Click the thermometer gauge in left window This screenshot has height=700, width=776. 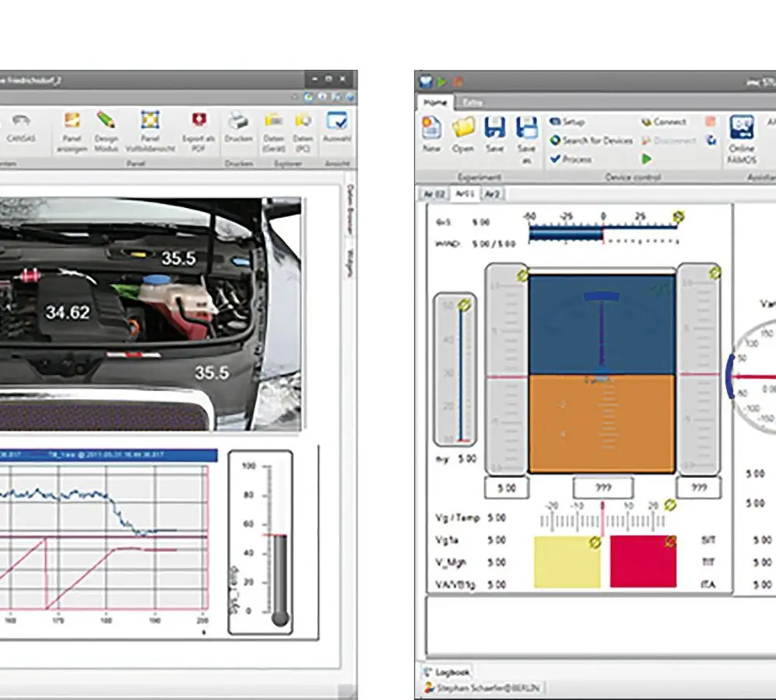[x=260, y=542]
